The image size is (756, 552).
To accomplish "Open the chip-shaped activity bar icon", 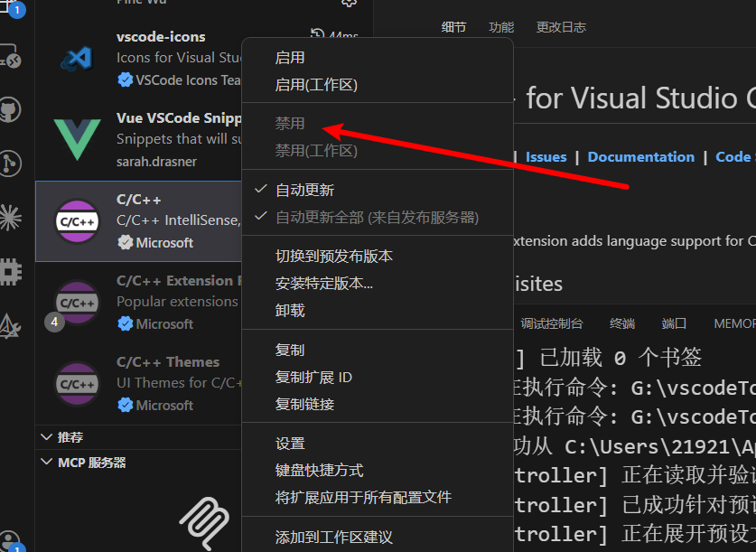I will coord(10,272).
